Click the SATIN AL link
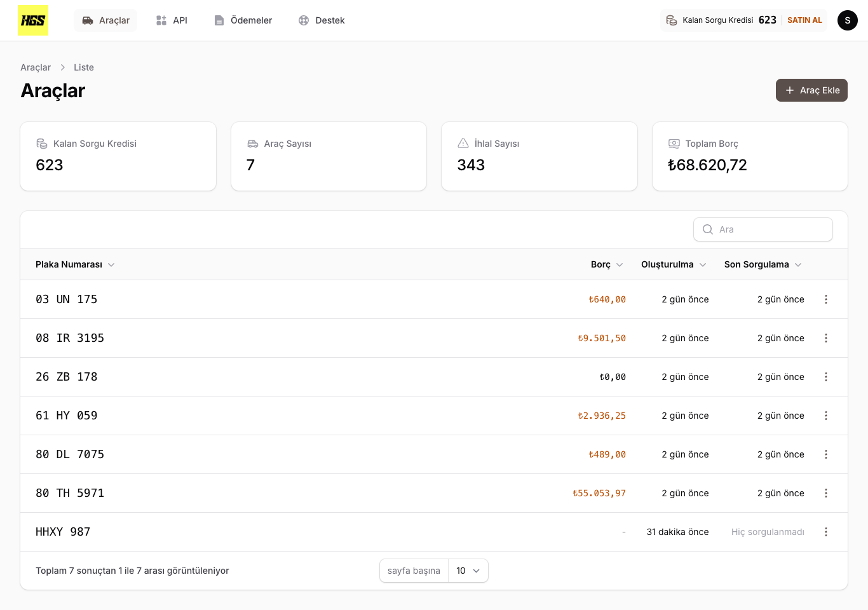 [804, 20]
